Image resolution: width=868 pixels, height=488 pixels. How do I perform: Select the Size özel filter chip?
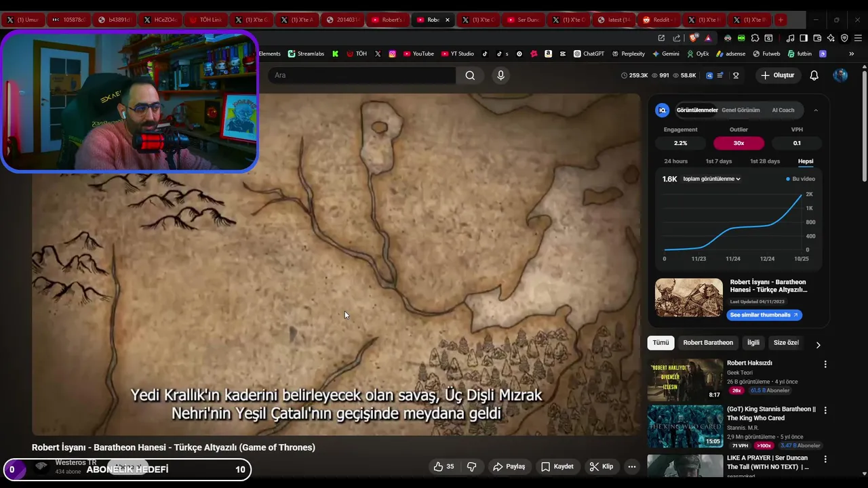tap(786, 342)
